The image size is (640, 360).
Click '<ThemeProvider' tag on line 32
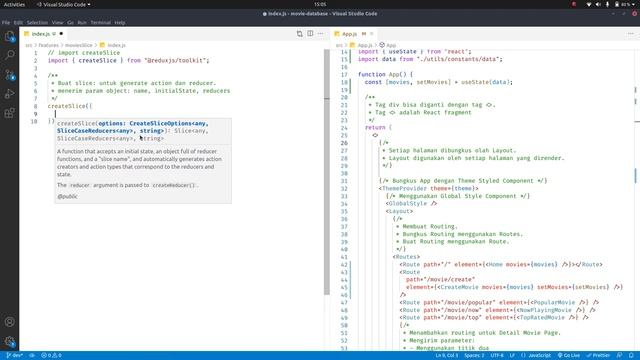pos(403,189)
